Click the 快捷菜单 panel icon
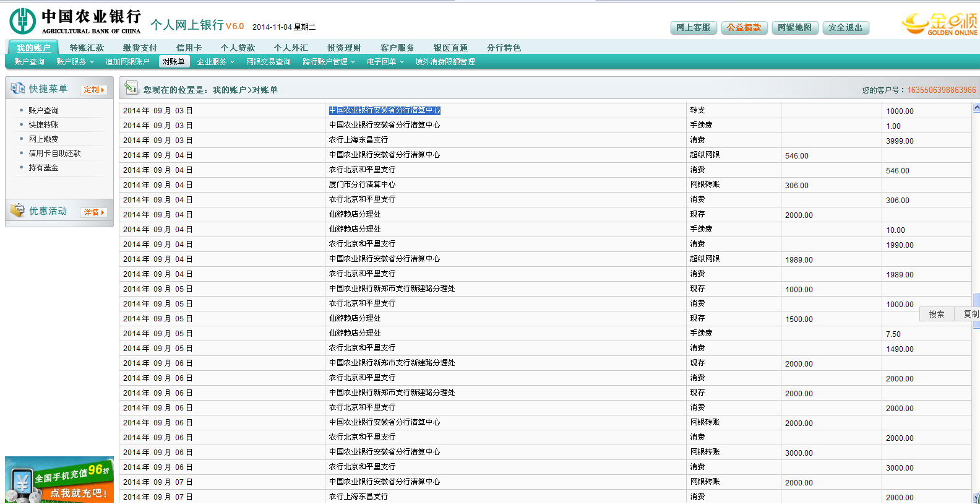 (x=17, y=89)
